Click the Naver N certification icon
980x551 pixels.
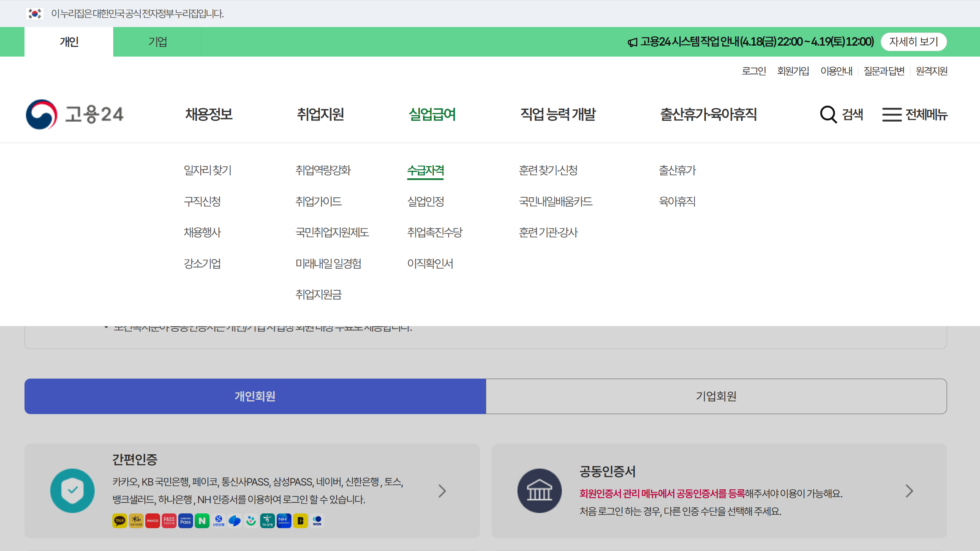tap(202, 521)
